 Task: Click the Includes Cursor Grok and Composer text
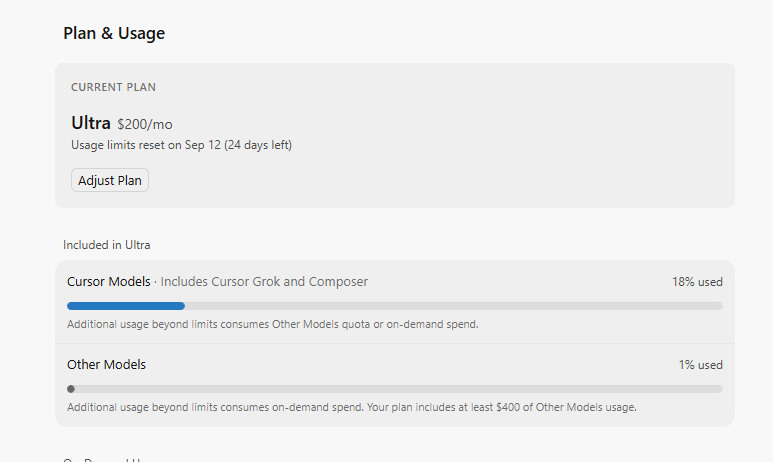pos(264,282)
